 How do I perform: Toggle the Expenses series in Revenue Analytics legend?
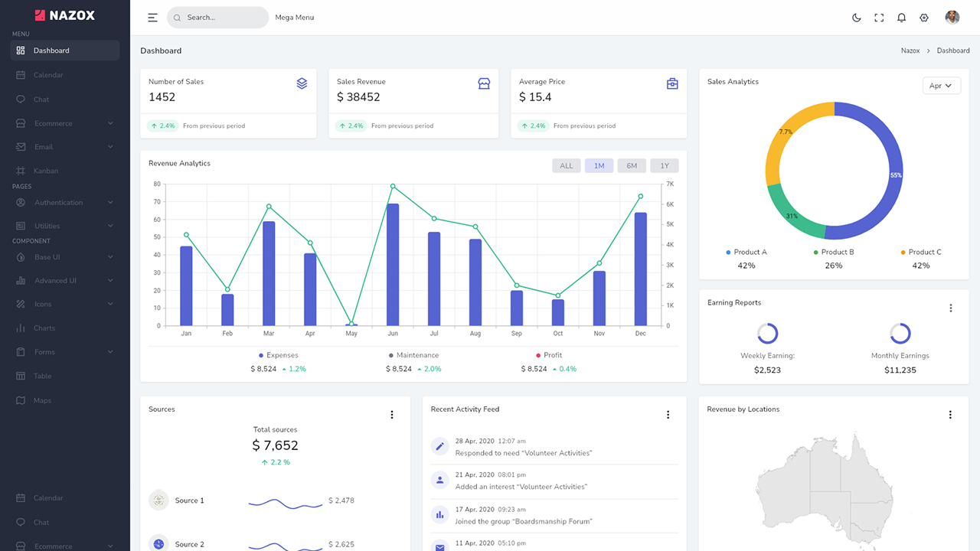[x=277, y=354]
